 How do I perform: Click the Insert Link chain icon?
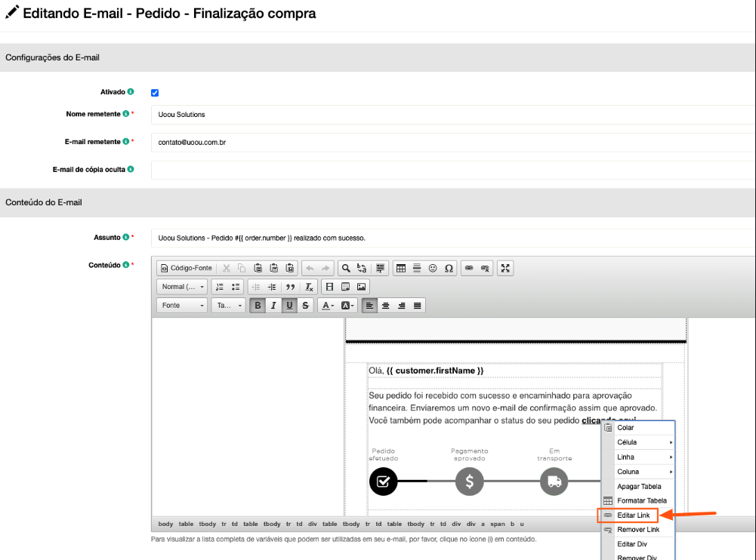(469, 268)
